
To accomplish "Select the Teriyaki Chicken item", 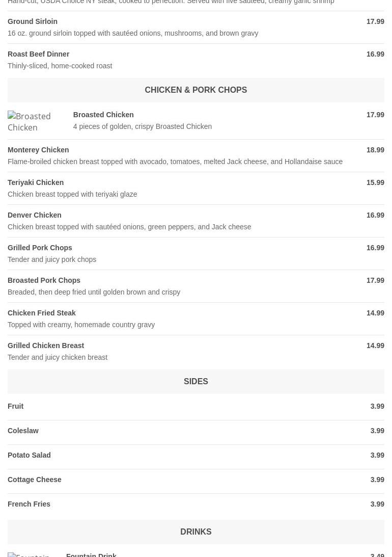I will point(36,183).
